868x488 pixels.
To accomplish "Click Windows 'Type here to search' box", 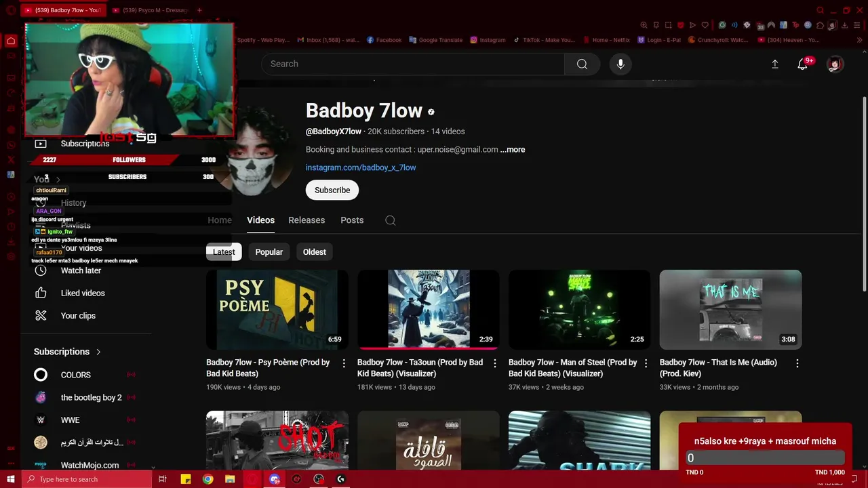I will click(87, 479).
